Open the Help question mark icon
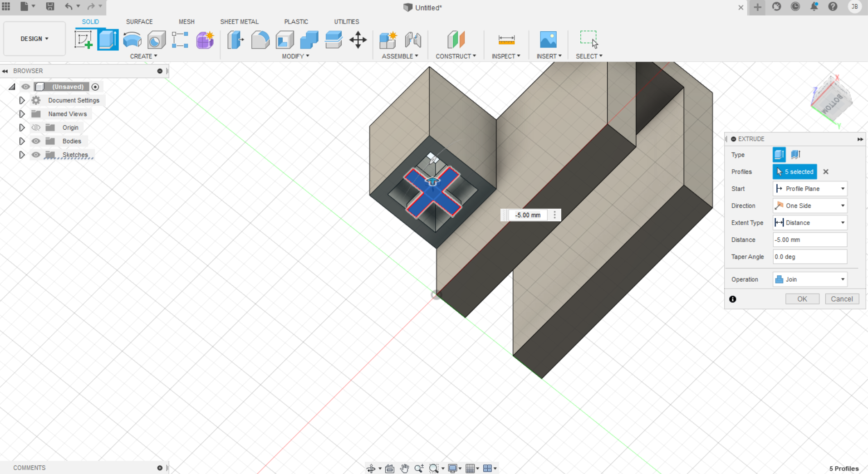Viewport: 868px width, 474px height. coord(833,6)
